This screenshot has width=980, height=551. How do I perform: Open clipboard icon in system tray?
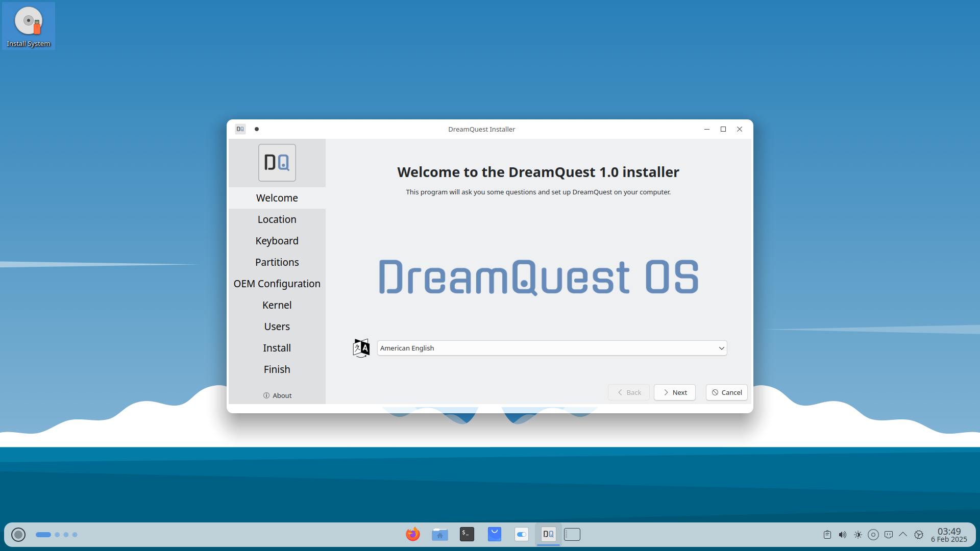point(827,535)
